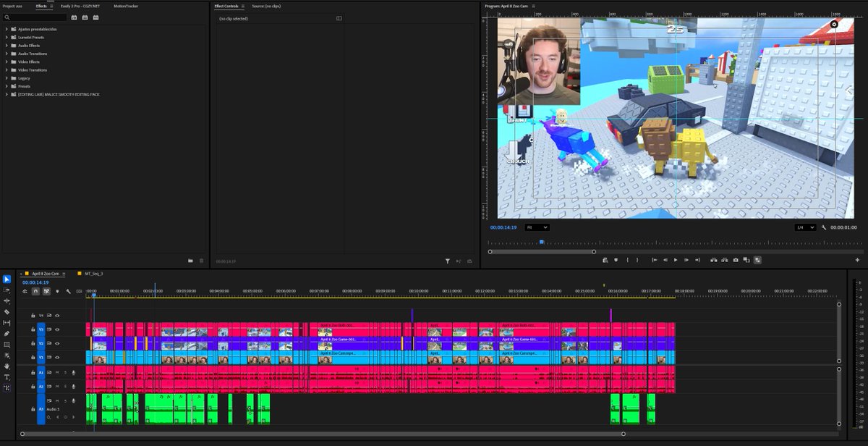Select the Pen tool

click(7, 333)
